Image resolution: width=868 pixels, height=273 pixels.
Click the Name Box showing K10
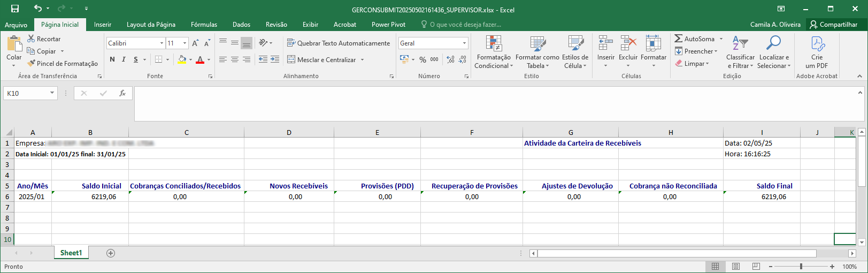pos(30,93)
